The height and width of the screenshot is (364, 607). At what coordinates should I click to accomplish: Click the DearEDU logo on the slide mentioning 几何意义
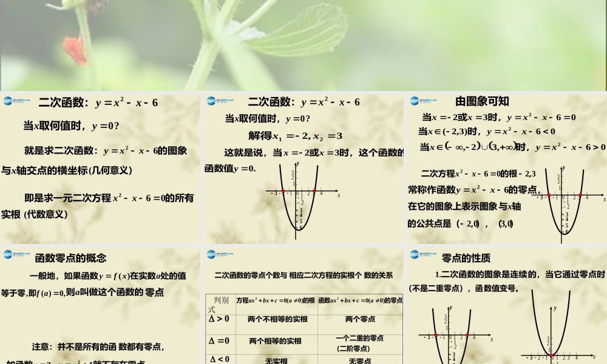pos(16,101)
